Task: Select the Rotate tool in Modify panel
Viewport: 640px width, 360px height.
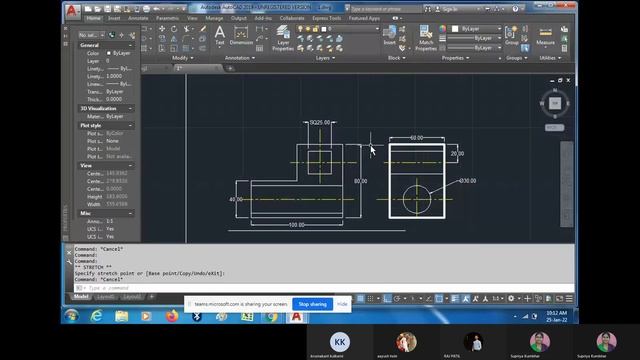Action: point(174,29)
